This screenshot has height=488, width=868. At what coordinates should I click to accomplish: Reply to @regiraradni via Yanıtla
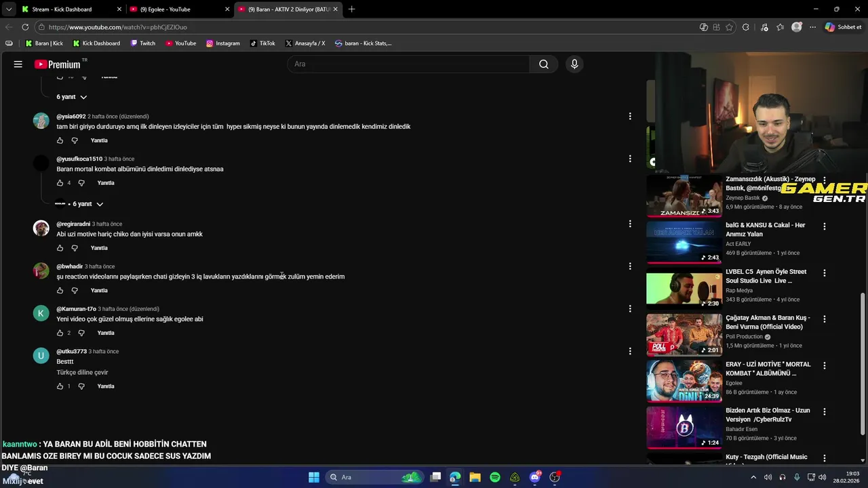pos(99,248)
